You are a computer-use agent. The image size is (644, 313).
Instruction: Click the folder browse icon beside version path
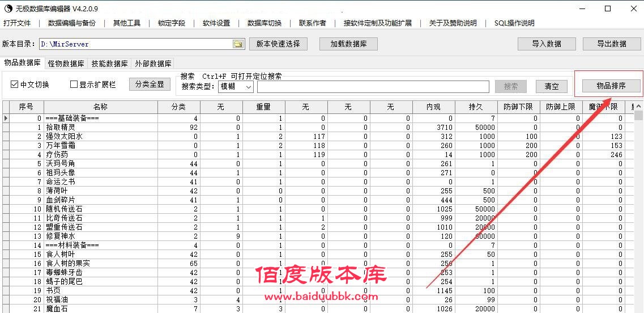pyautogui.click(x=238, y=44)
